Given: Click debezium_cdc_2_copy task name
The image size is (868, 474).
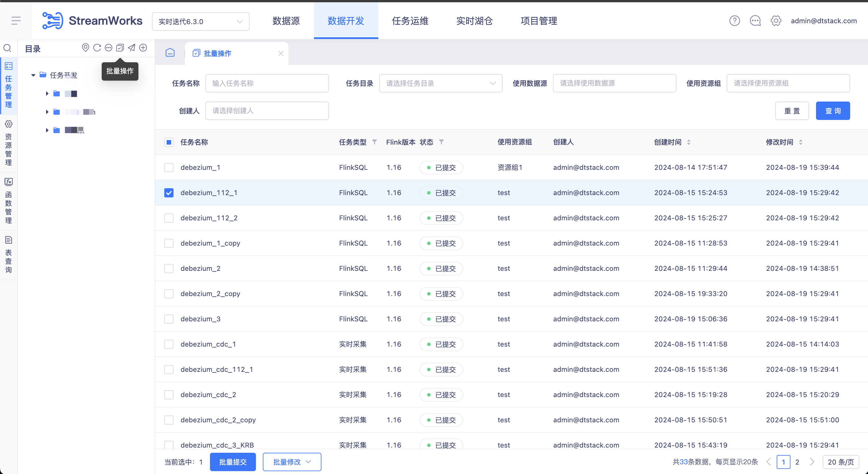Looking at the screenshot, I should click(x=218, y=420).
